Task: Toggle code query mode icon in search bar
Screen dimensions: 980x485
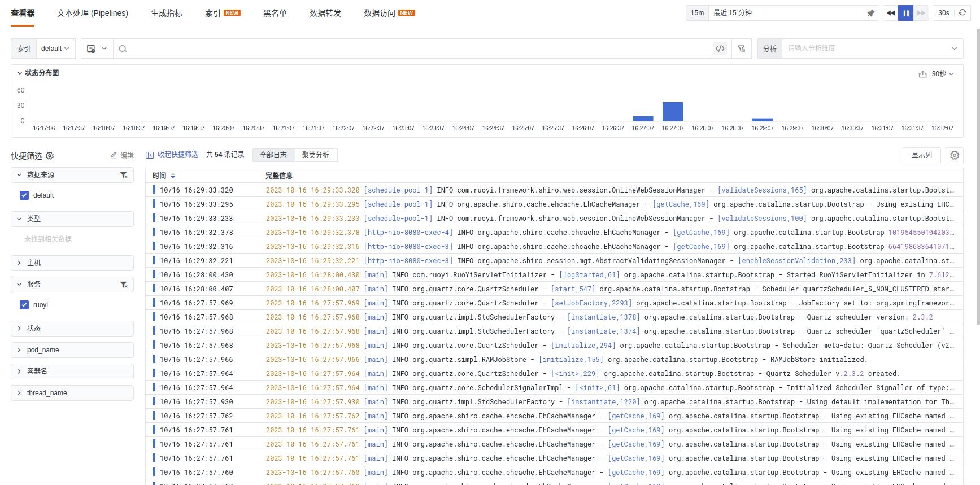Action: click(x=720, y=49)
